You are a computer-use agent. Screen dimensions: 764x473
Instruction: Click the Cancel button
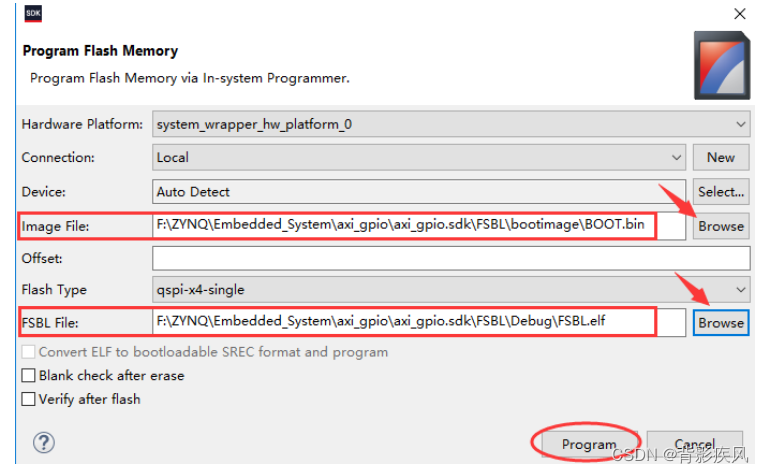click(695, 444)
